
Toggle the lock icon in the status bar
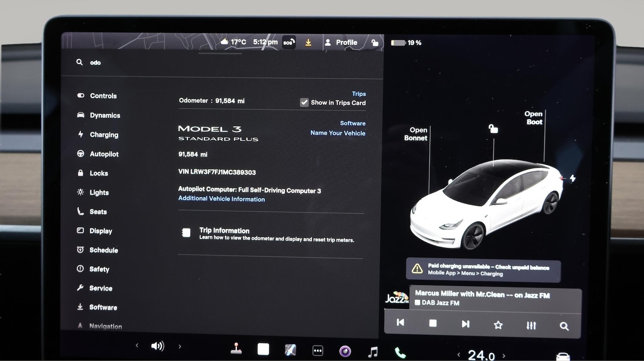pos(375,42)
